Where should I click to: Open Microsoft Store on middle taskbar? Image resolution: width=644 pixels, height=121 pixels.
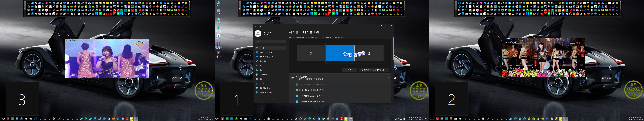(236, 119)
